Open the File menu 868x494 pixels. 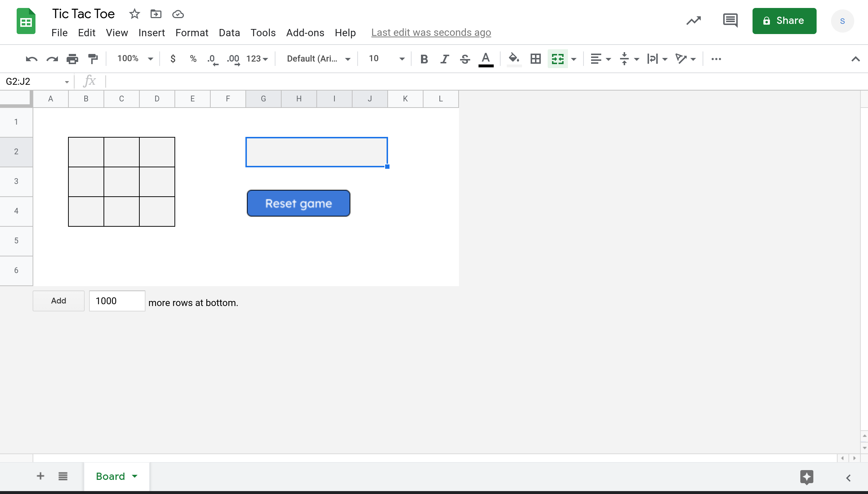click(59, 33)
